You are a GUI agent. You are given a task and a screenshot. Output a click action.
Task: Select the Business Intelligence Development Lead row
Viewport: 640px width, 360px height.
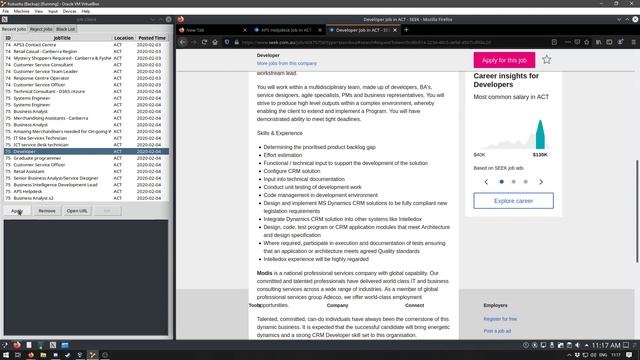click(x=86, y=185)
